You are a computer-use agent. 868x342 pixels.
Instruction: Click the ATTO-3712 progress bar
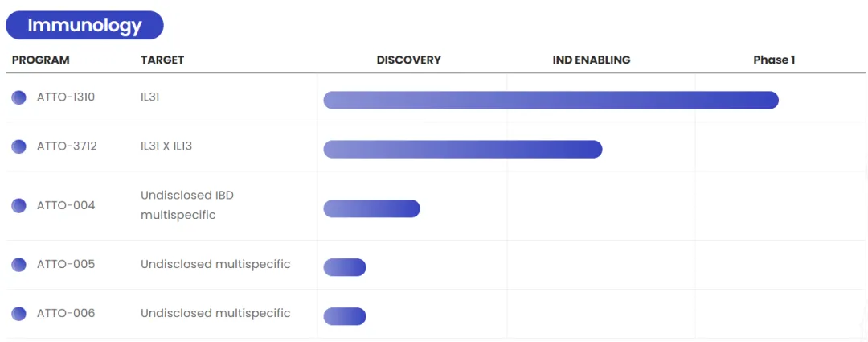(x=462, y=149)
